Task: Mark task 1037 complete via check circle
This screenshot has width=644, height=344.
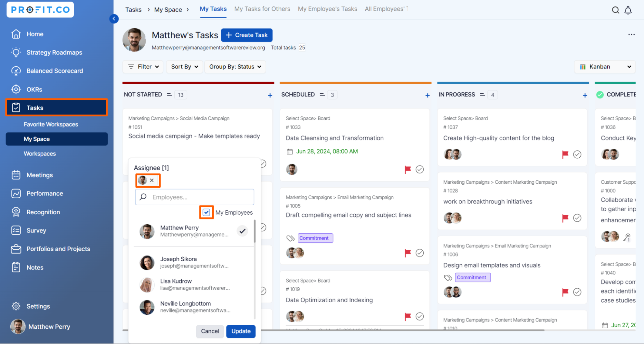Action: click(x=577, y=154)
